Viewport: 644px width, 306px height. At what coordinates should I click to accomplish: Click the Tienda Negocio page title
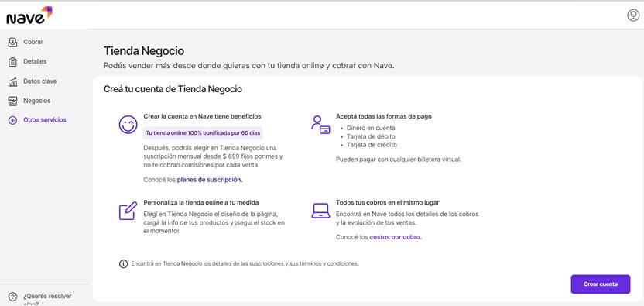[144, 51]
